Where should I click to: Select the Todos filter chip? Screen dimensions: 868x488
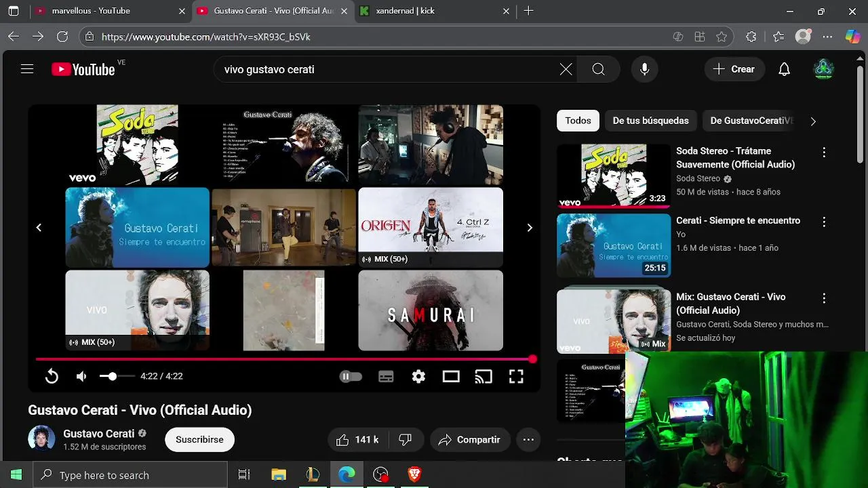[x=578, y=121]
